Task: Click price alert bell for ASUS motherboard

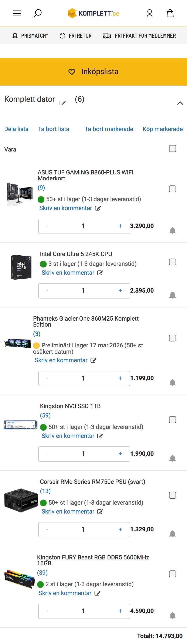Action: pyautogui.click(x=173, y=230)
